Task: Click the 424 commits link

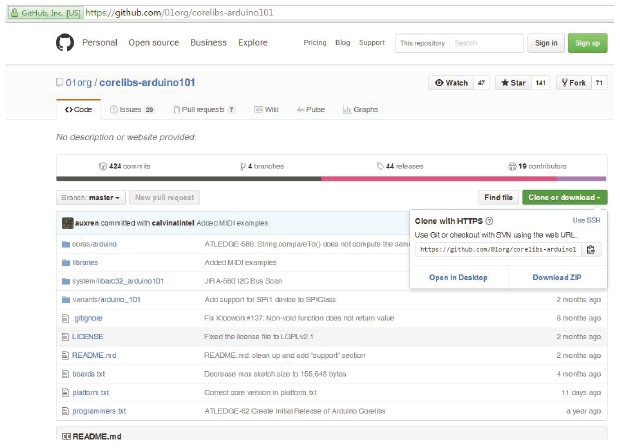Action: coord(125,166)
